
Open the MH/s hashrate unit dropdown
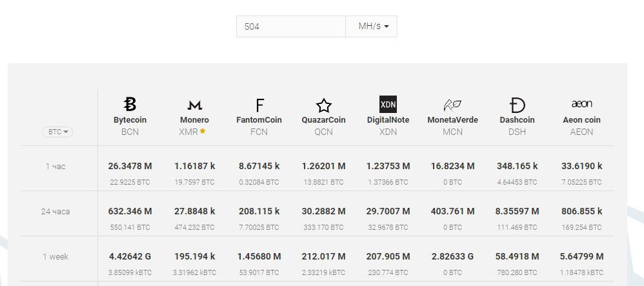coord(371,26)
